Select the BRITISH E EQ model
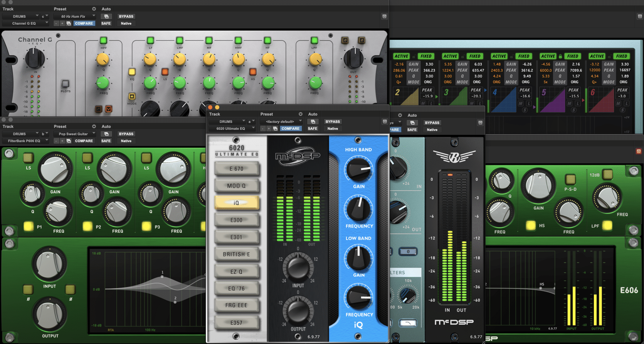644x344 pixels. [237, 254]
